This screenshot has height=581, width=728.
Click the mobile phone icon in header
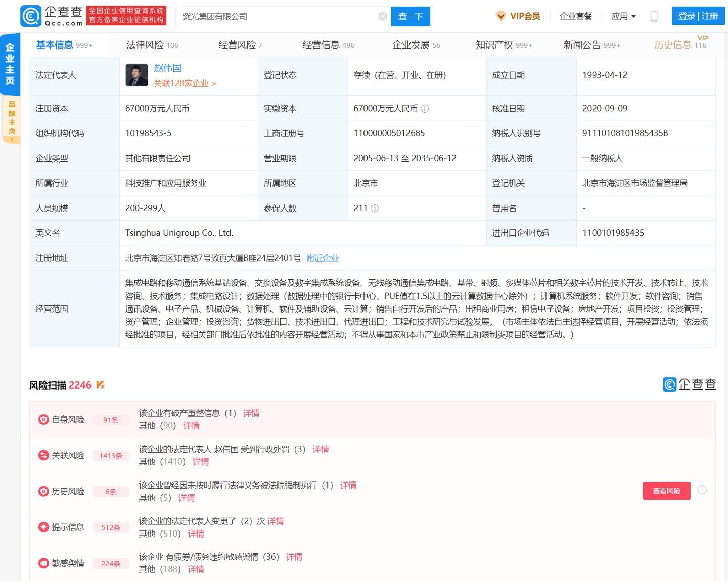pyautogui.click(x=654, y=16)
